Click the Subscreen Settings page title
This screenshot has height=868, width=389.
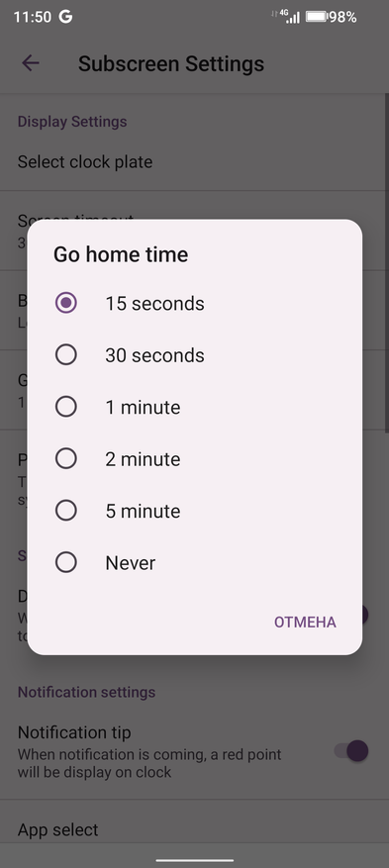171,63
